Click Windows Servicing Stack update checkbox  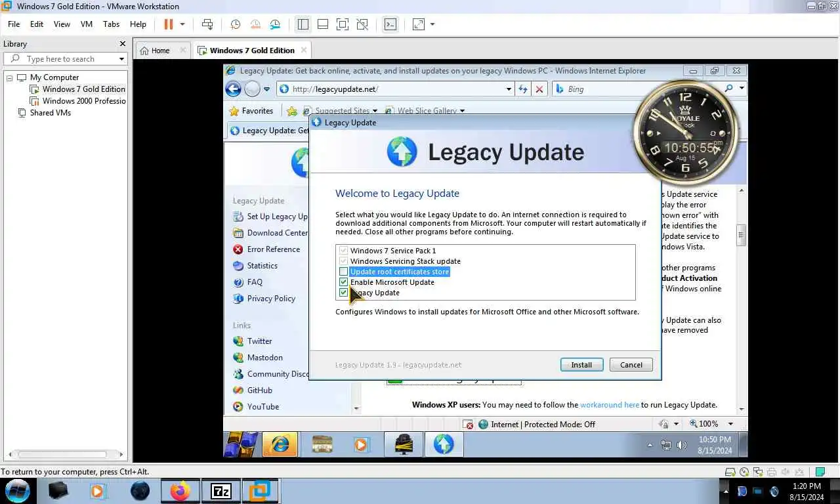tap(343, 261)
